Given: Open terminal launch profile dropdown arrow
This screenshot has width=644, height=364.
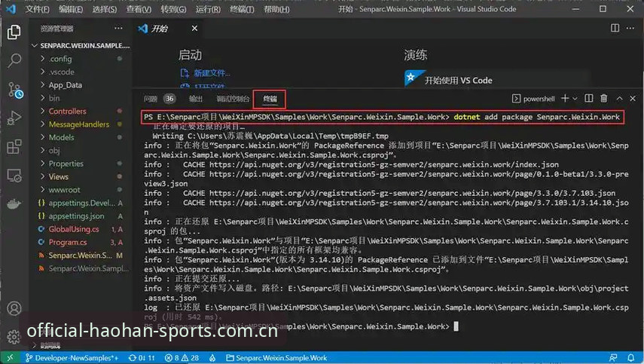Looking at the screenshot, I should tap(575, 99).
